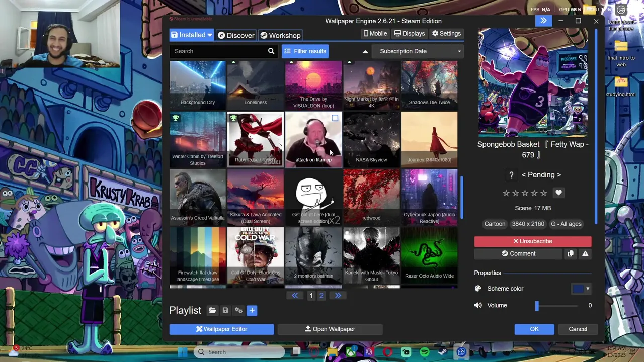Add wallpaper to playlist with plus icon
This screenshot has width=644, height=362.
click(252, 311)
